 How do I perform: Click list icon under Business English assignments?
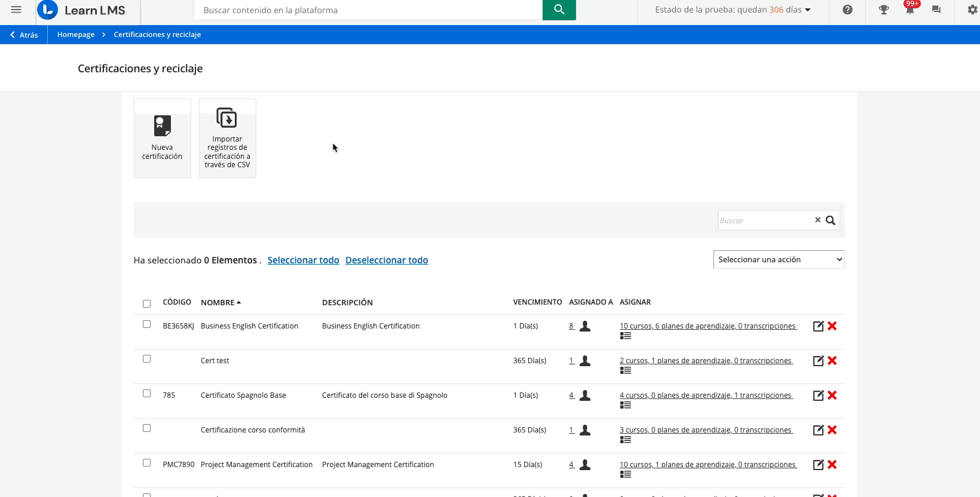pyautogui.click(x=626, y=336)
